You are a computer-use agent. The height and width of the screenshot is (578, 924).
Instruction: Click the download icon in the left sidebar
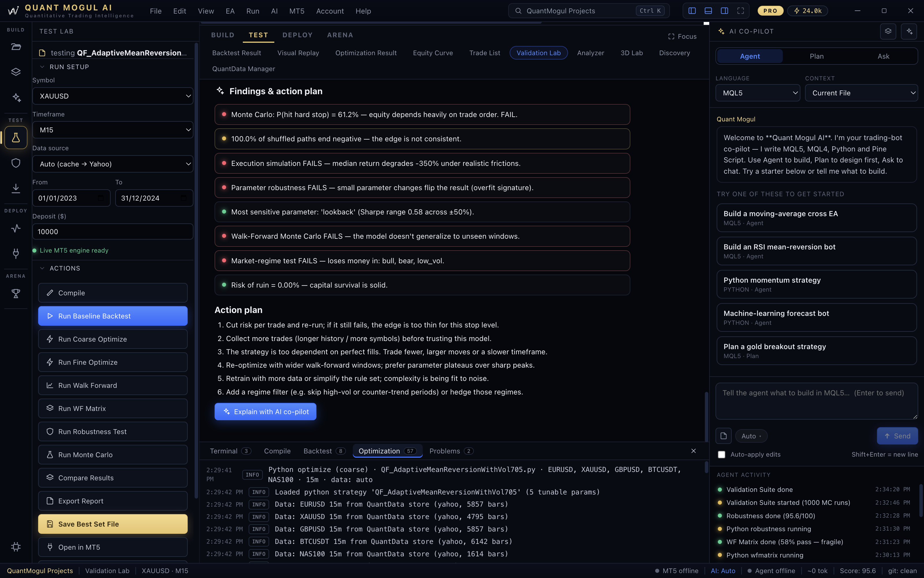coord(16,188)
